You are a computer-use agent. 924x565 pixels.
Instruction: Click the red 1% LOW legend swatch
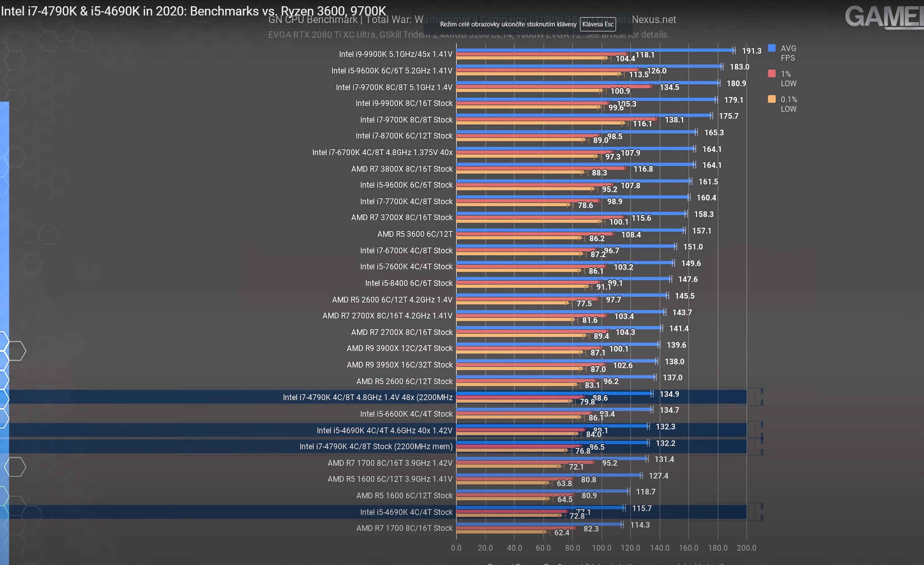pyautogui.click(x=772, y=74)
